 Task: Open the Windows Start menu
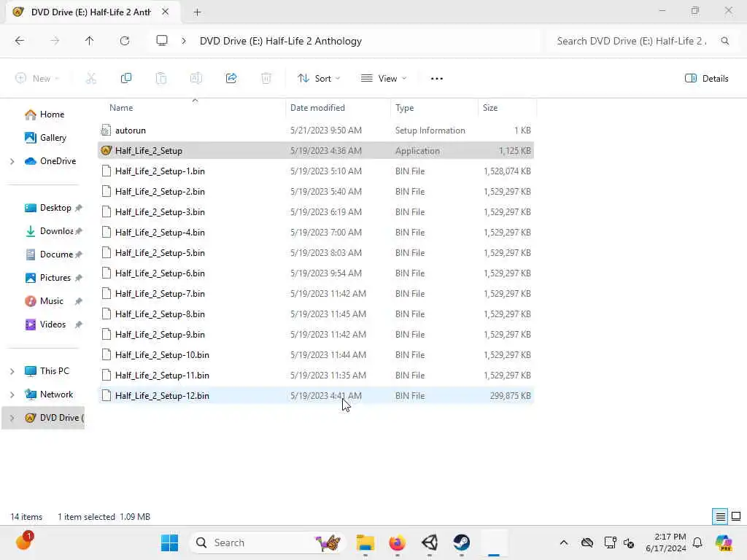coord(169,542)
